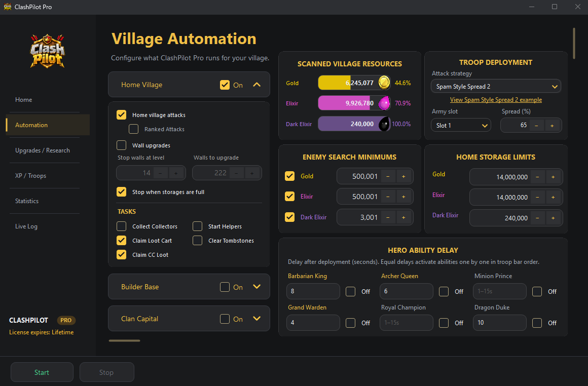Screen dimensions: 588x386
Task: Click the Barbarian King delay field
Action: click(x=313, y=291)
